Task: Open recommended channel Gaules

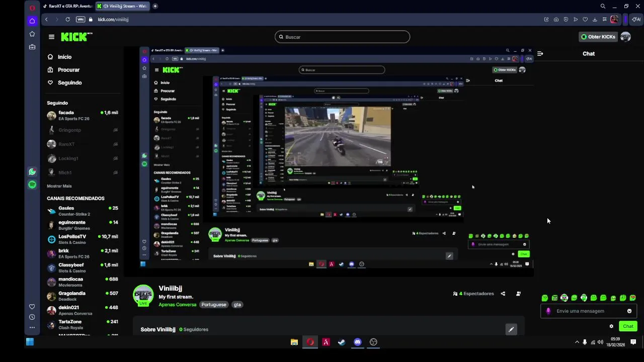Action: pyautogui.click(x=83, y=211)
